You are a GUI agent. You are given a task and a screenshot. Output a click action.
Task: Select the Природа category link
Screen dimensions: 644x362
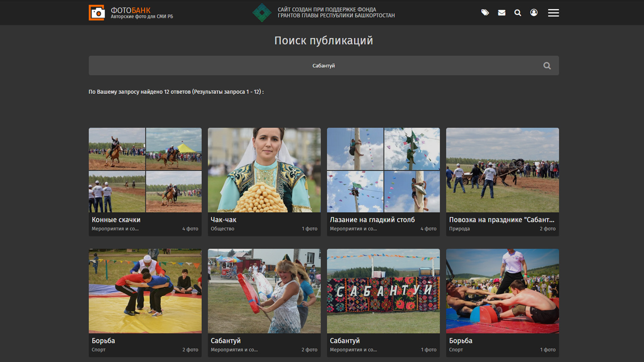tap(459, 229)
